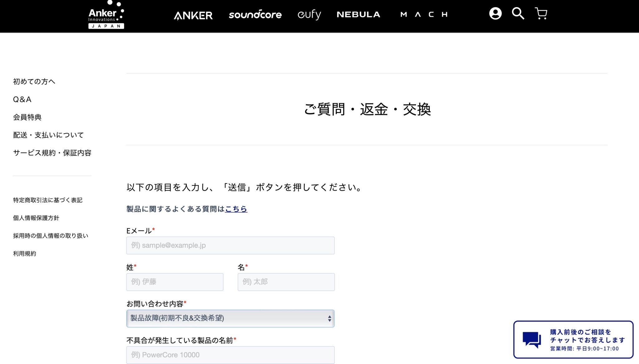Open 会員特典 in the sidebar
639x364 pixels.
tap(28, 117)
